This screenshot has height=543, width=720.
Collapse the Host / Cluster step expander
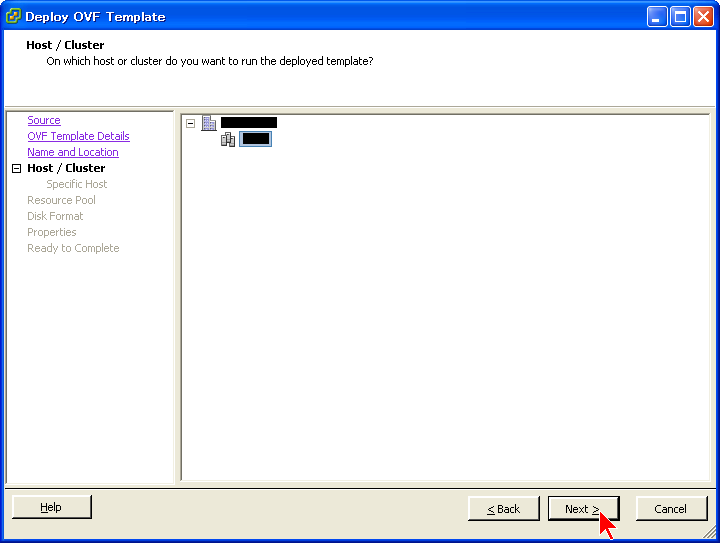(x=17, y=168)
